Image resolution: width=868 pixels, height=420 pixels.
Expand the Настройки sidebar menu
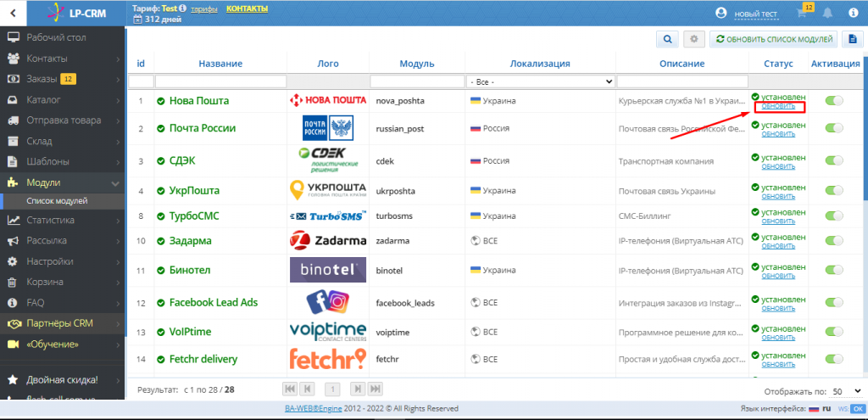pyautogui.click(x=62, y=261)
